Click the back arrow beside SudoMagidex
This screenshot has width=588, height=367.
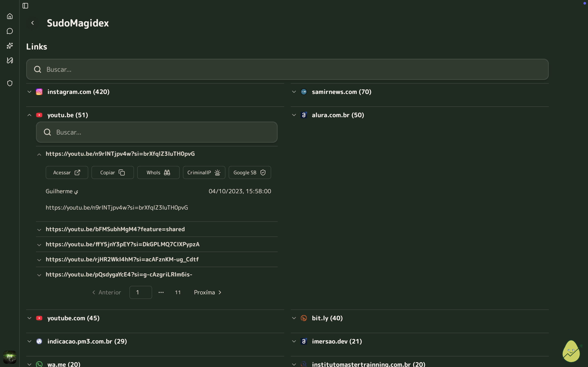pyautogui.click(x=32, y=23)
